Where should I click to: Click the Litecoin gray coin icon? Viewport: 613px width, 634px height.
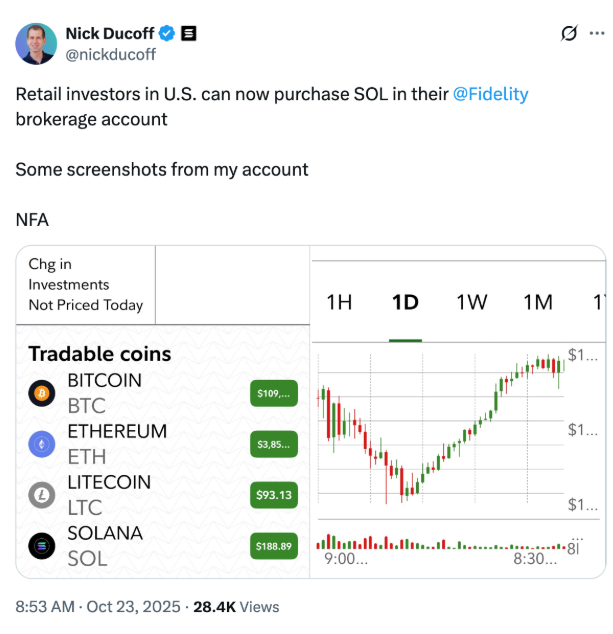(42, 495)
